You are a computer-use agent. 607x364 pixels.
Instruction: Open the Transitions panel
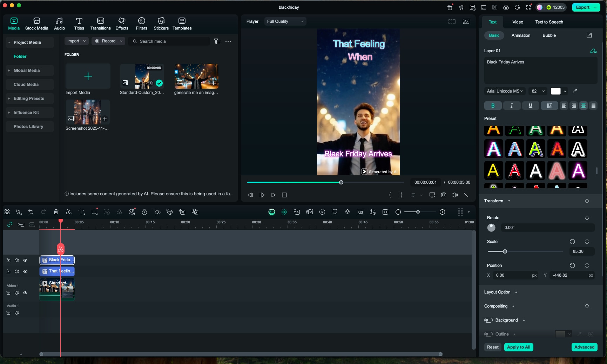pos(100,23)
